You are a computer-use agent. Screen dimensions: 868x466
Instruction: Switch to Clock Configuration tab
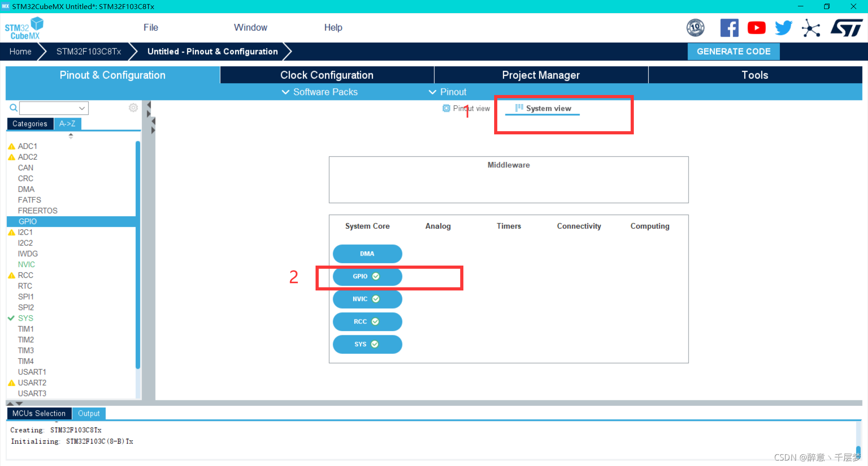[x=327, y=75]
